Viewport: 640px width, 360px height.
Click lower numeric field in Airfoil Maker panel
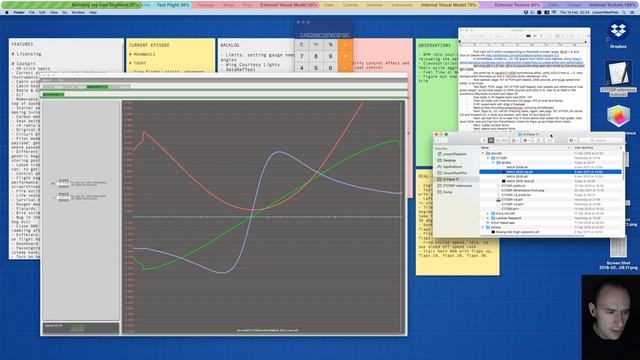point(63,197)
